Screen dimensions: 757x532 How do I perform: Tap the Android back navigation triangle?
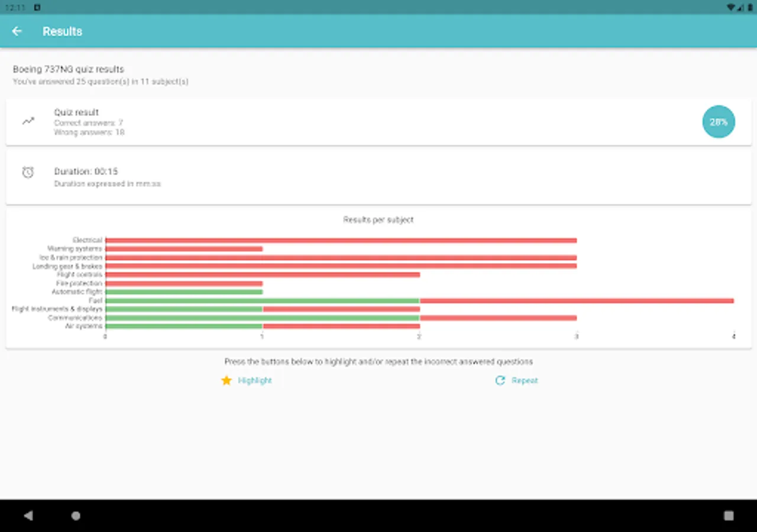[x=28, y=515]
